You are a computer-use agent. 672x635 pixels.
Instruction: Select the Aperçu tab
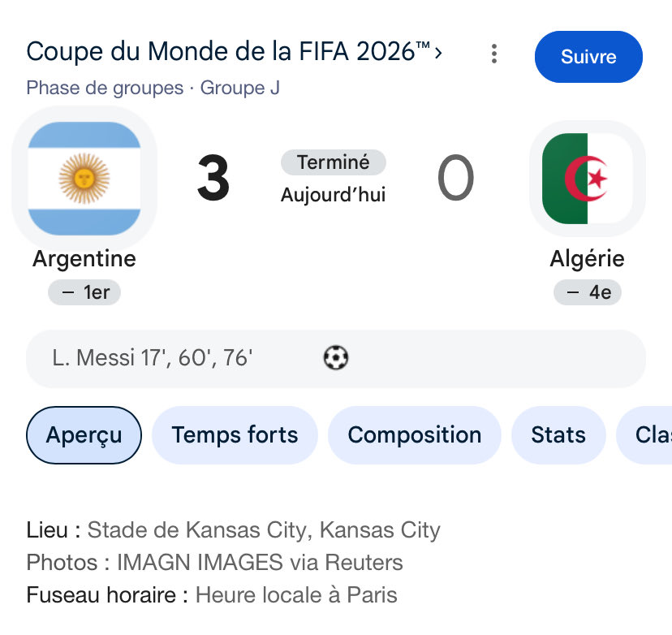[84, 435]
